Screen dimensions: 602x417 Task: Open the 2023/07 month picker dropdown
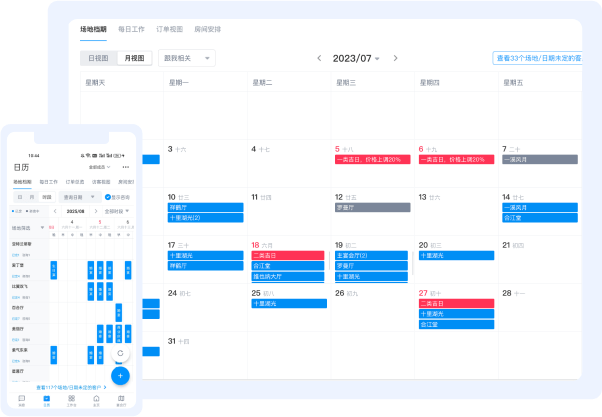(357, 58)
